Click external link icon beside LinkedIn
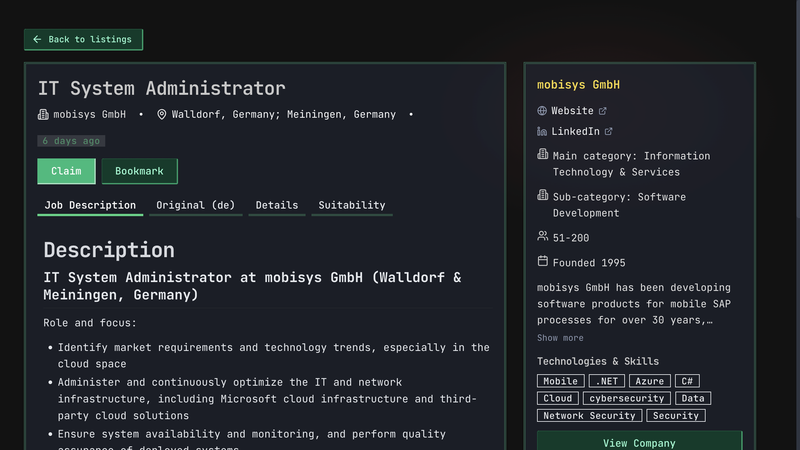 (x=608, y=131)
